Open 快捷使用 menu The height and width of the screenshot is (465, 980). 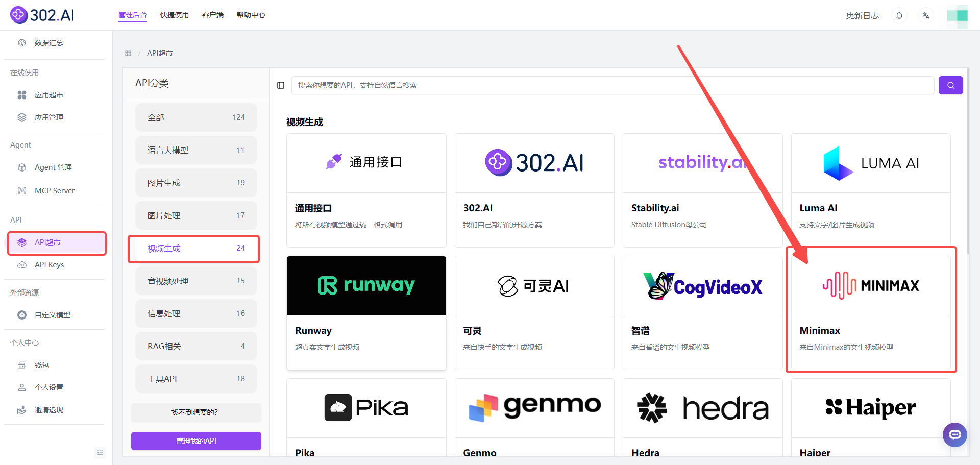pyautogui.click(x=175, y=15)
